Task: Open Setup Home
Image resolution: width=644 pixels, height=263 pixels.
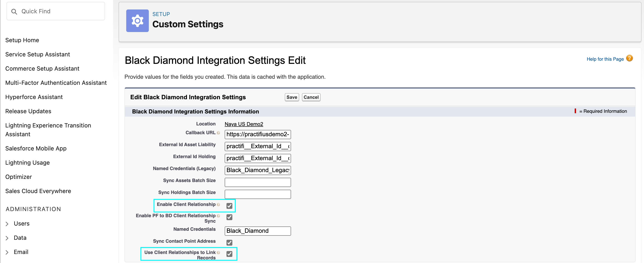Action: 22,40
